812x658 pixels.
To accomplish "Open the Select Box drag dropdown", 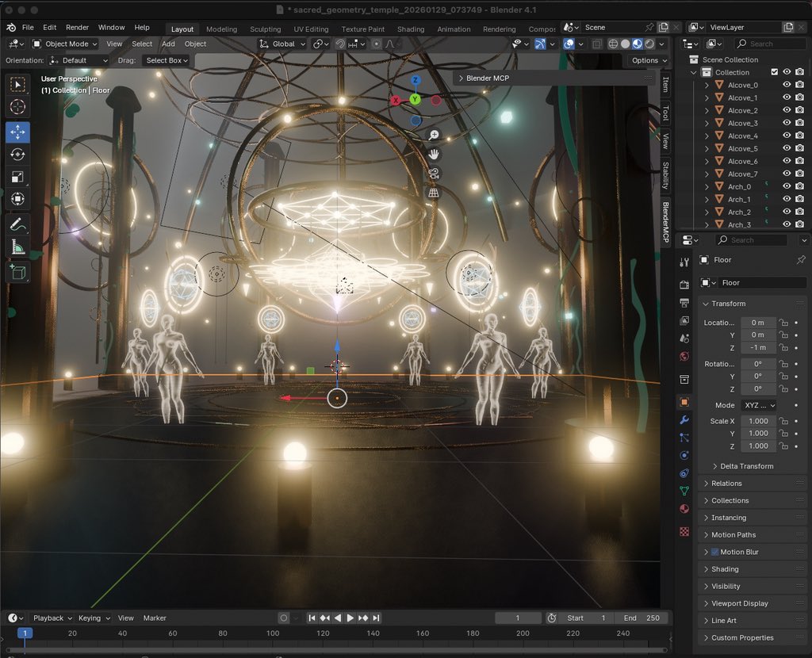I will [x=167, y=60].
